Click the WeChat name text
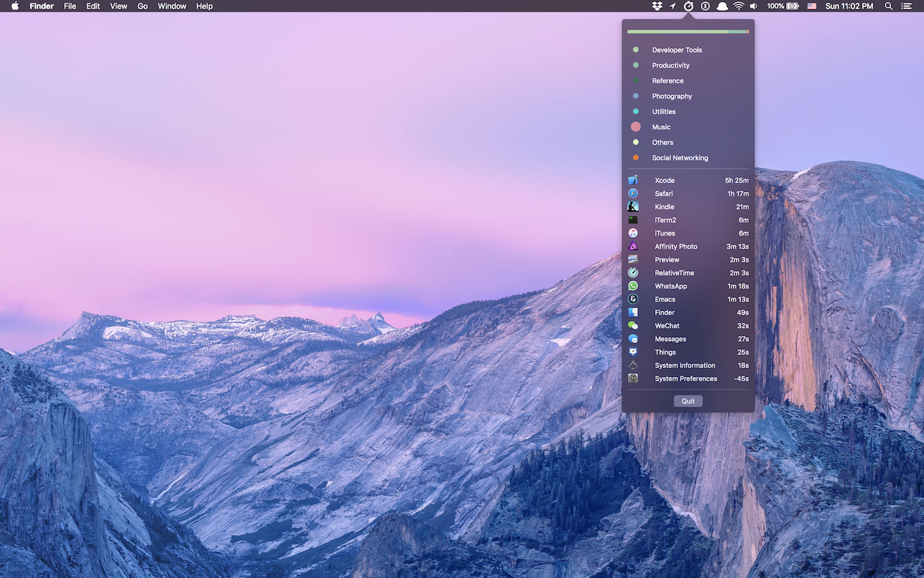The height and width of the screenshot is (578, 924). click(x=667, y=326)
